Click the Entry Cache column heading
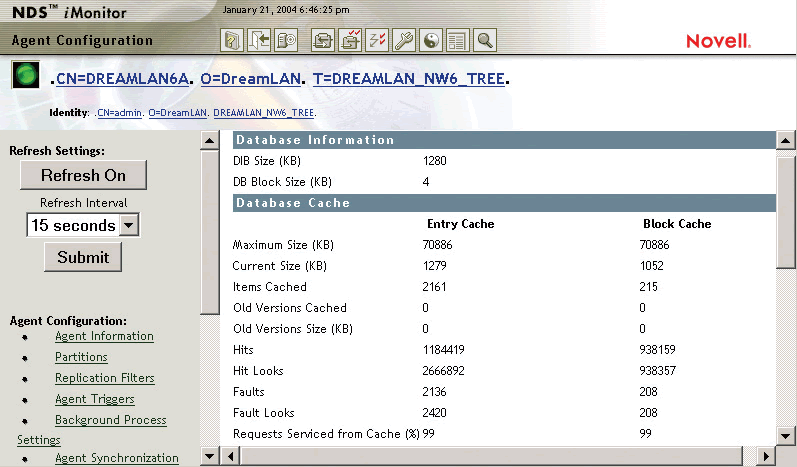The height and width of the screenshot is (467, 797). [461, 224]
